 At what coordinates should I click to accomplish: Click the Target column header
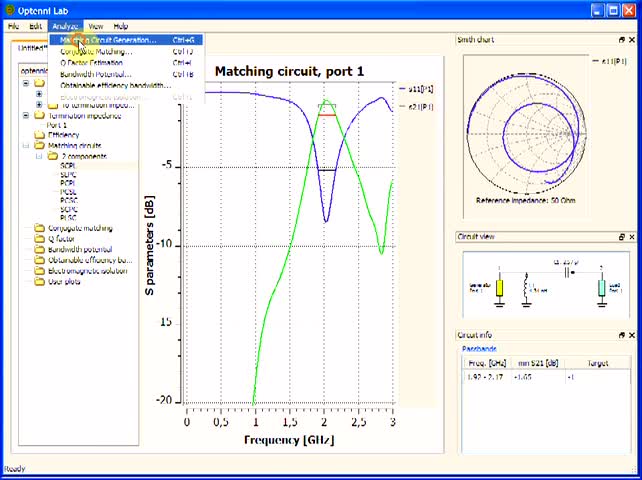coord(598,363)
